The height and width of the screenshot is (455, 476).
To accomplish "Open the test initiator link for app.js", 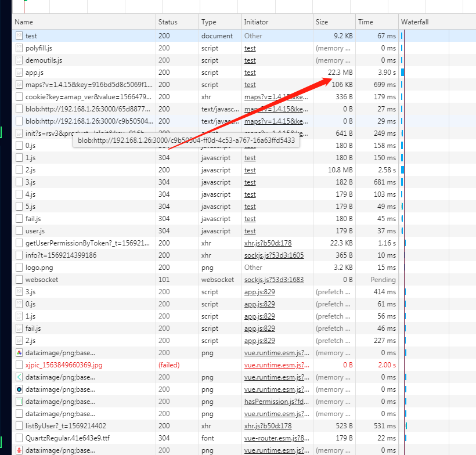I will click(250, 72).
